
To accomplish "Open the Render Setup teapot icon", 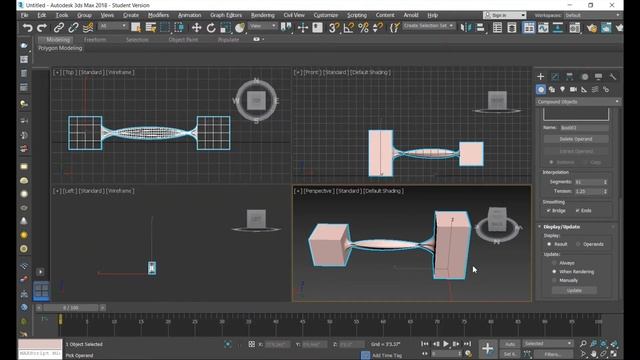I will pyautogui.click(x=591, y=27).
